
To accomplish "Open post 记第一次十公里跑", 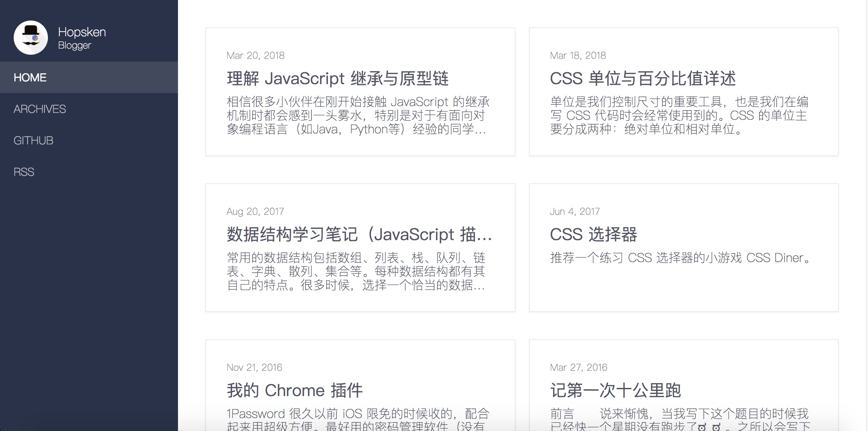I will pos(615,390).
